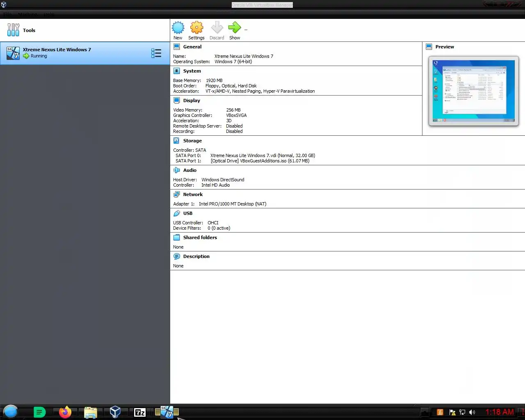Open the Machine menu
The image size is (525, 420).
click(x=27, y=14)
